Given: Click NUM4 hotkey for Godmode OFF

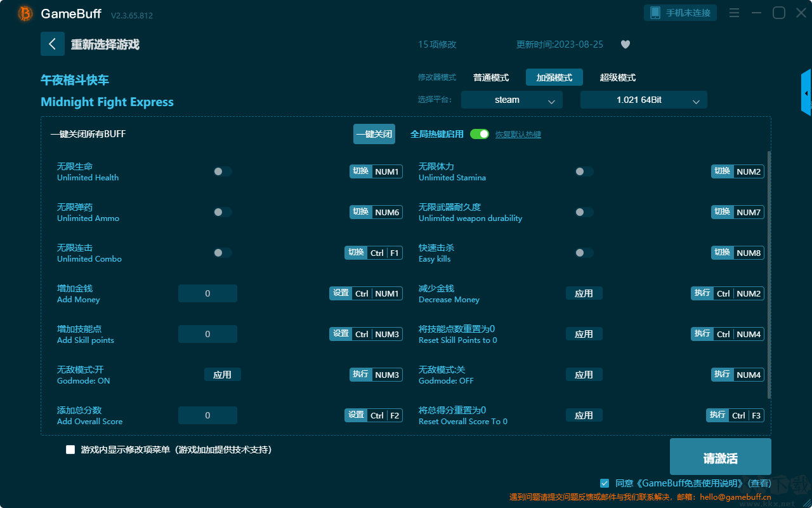Looking at the screenshot, I should click(738, 375).
